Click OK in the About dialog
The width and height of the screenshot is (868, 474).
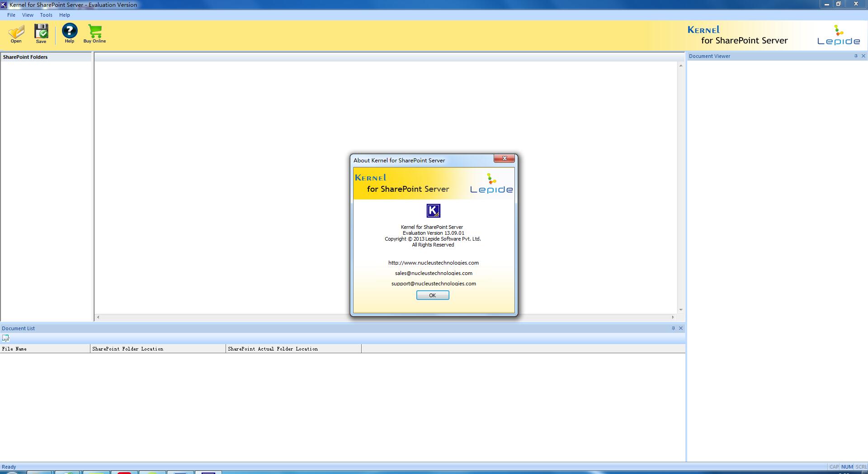tap(433, 295)
